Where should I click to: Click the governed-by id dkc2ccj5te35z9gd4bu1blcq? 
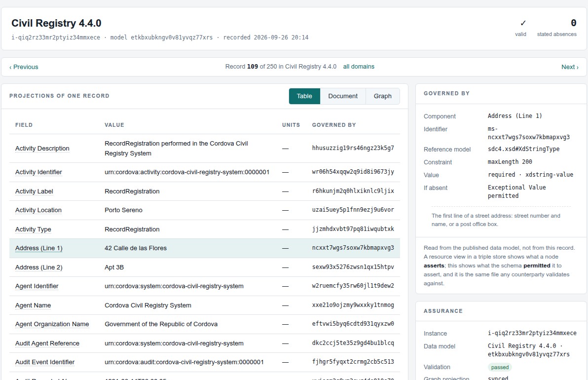[x=353, y=343]
